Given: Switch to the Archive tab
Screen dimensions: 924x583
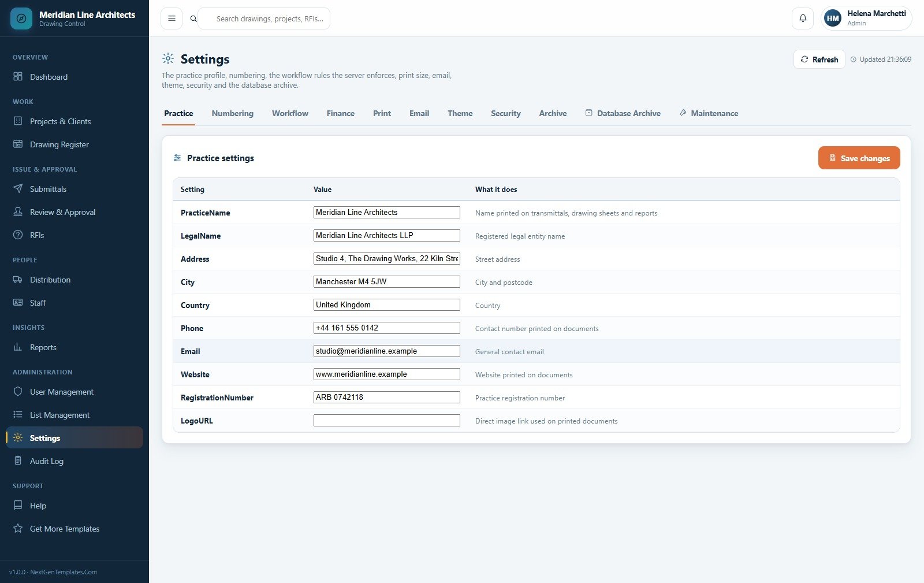Looking at the screenshot, I should 553,113.
